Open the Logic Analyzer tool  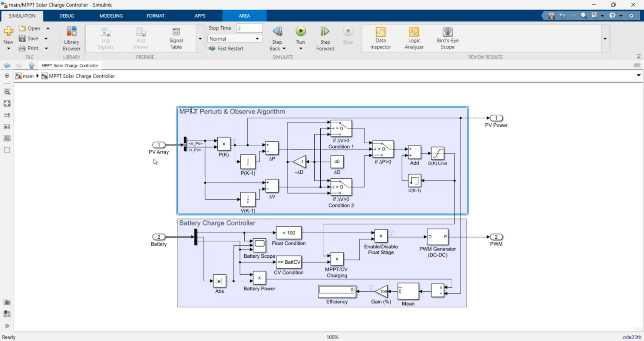[x=414, y=38]
